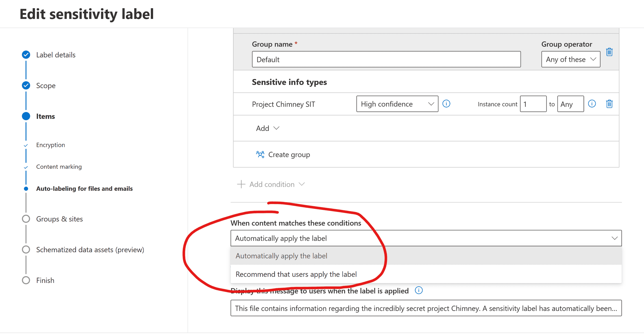Navigate to the Groups & sites step
Image resolution: width=644 pixels, height=336 pixels.
point(59,219)
